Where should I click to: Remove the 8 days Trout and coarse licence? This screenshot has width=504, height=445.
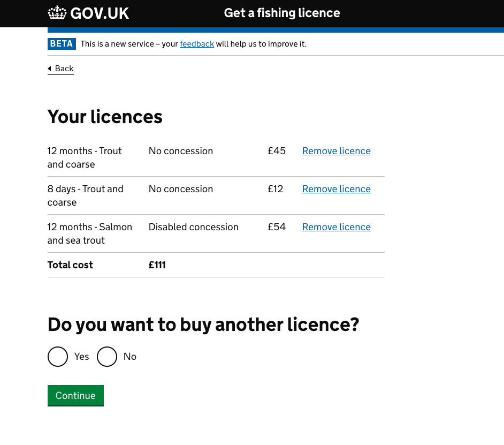click(x=336, y=188)
